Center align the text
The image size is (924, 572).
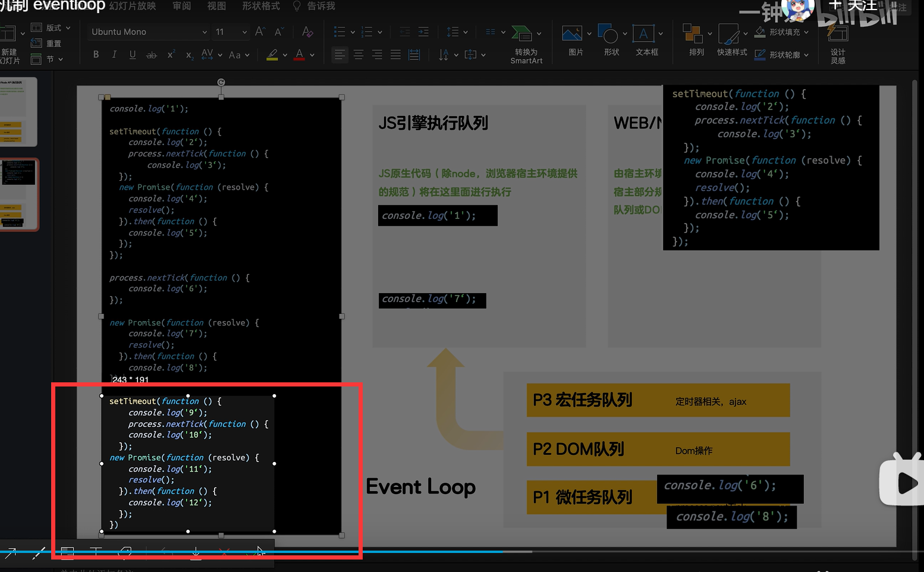[x=359, y=55]
